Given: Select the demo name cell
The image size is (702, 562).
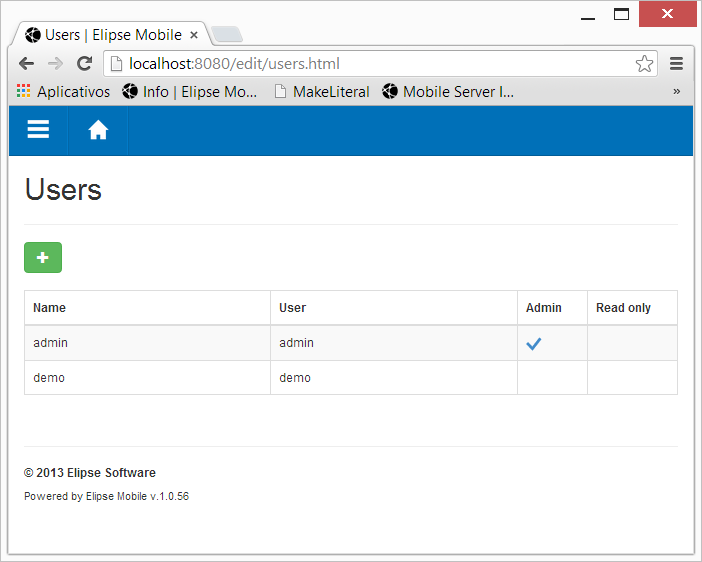Looking at the screenshot, I should [x=148, y=378].
